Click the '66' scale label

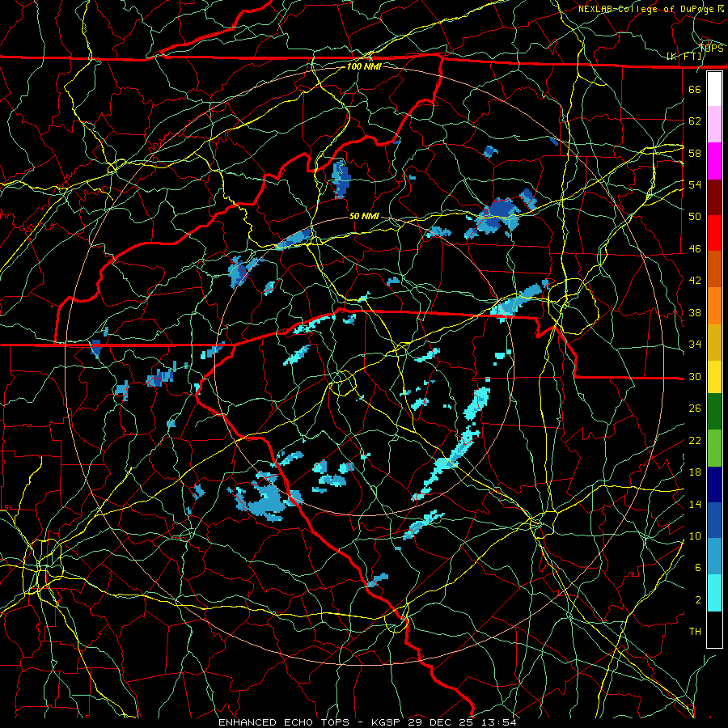pyautogui.click(x=695, y=89)
